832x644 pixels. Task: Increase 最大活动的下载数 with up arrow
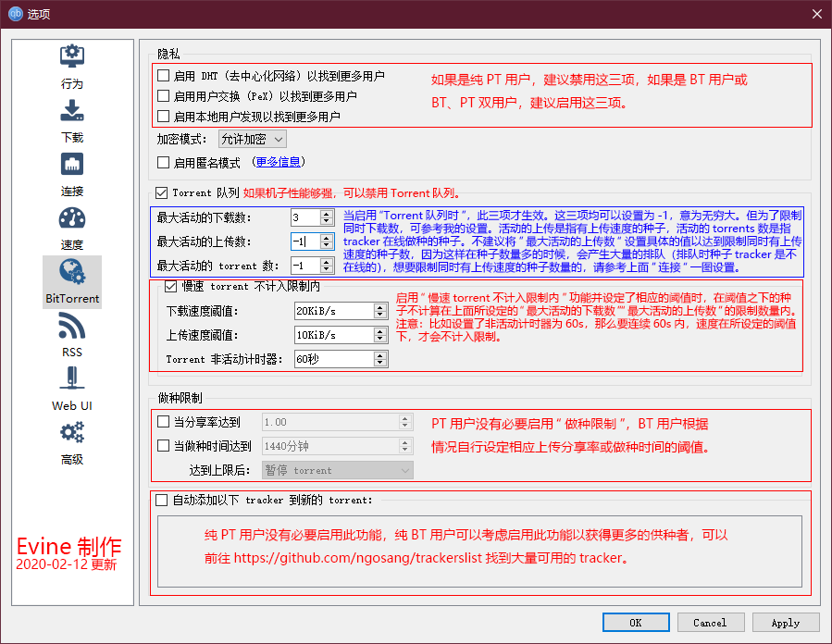click(327, 213)
